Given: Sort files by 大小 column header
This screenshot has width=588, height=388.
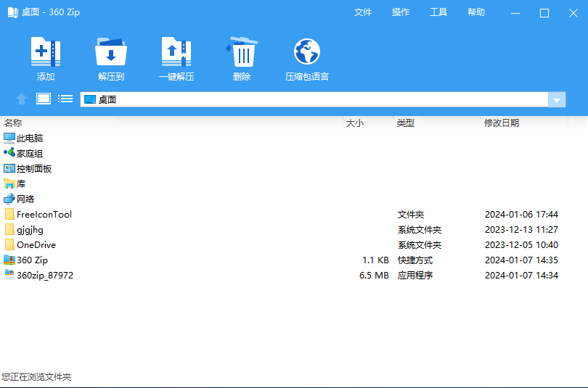Looking at the screenshot, I should 355,123.
